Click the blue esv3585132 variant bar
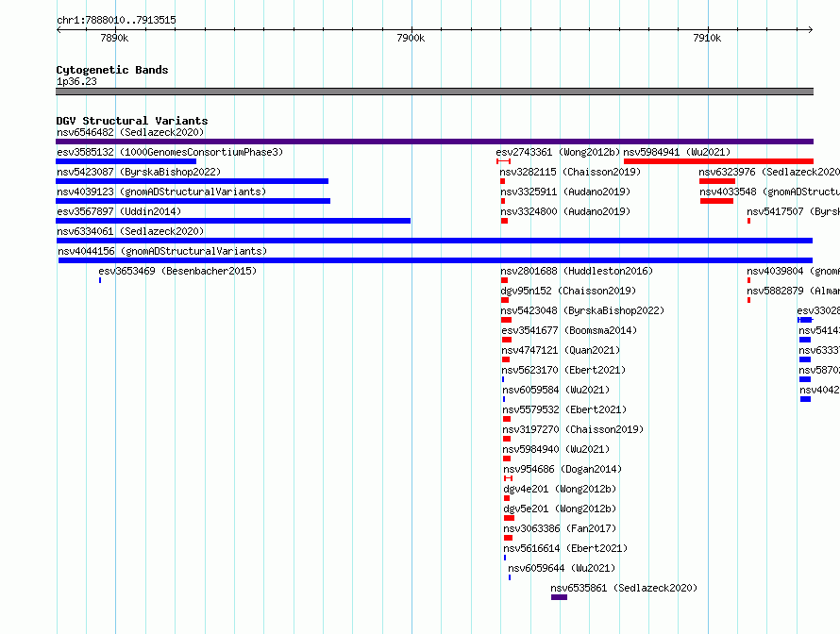The width and height of the screenshot is (840, 634). coord(126,161)
